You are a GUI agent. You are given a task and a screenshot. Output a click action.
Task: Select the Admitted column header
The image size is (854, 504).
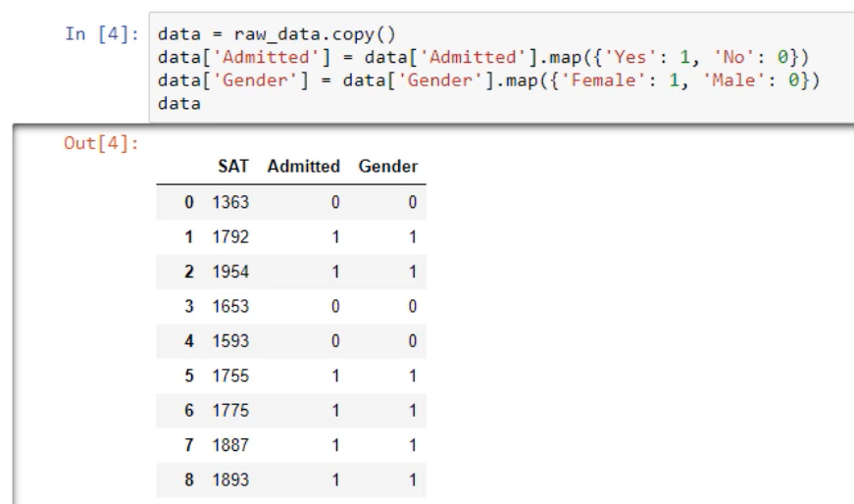[x=303, y=168]
